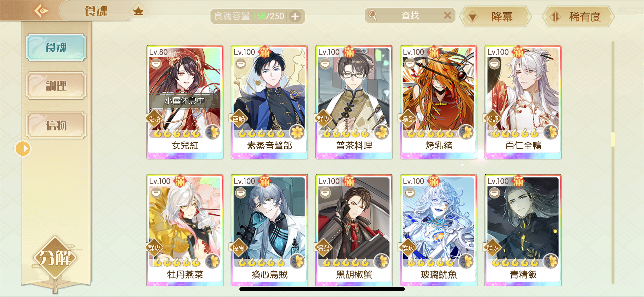The height and width of the screenshot is (297, 644).
Task: Click the bowl icon on 普茶料理 card
Action: click(x=325, y=64)
